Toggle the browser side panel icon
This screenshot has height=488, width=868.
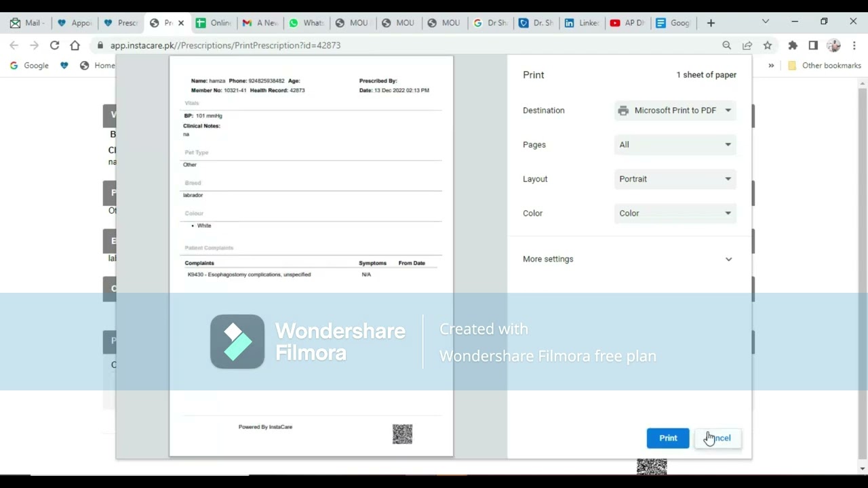813,45
